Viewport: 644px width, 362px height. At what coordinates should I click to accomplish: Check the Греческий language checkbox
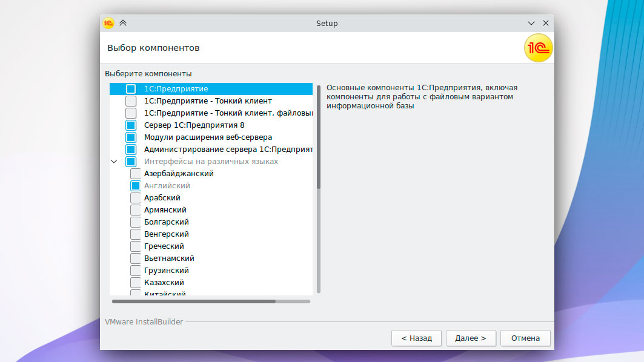tap(136, 246)
